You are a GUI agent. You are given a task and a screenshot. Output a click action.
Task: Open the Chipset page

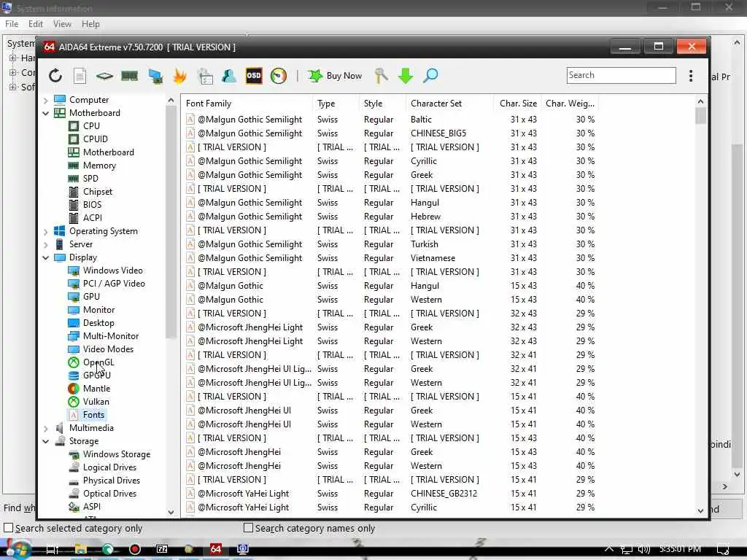pyautogui.click(x=98, y=192)
